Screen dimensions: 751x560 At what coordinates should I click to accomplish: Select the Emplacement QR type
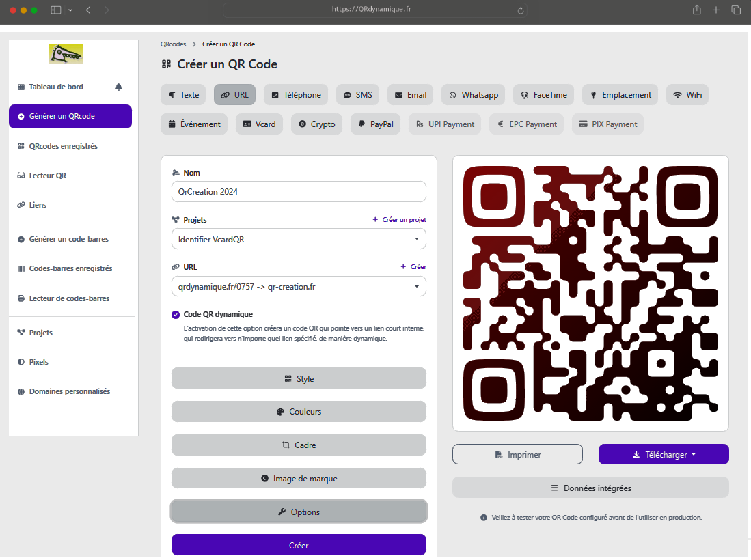click(620, 95)
